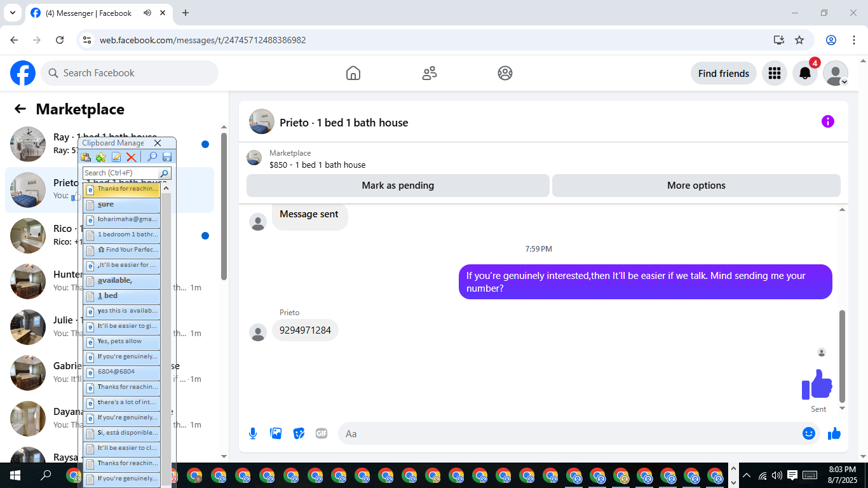Send a thumbs-up like from composer

tap(834, 433)
